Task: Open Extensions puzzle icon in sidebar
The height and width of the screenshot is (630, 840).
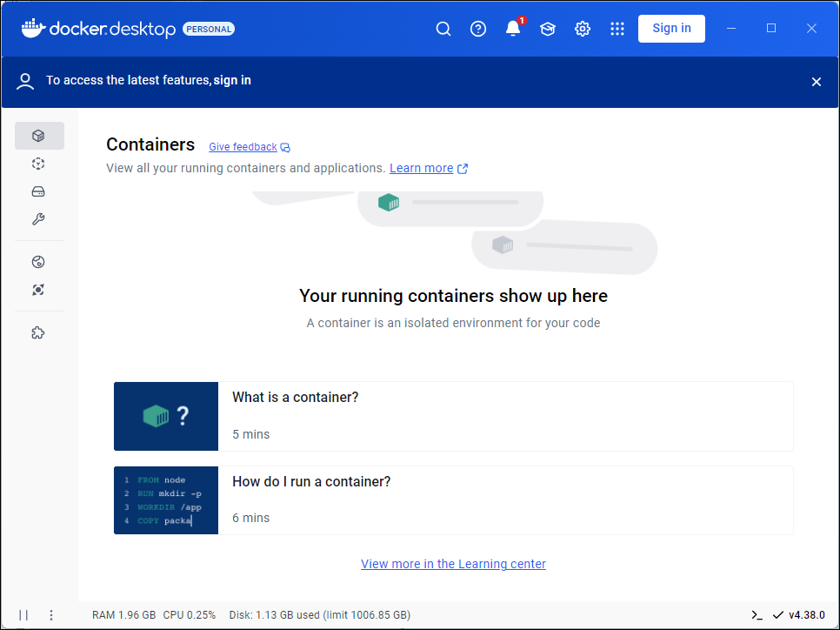Action: pyautogui.click(x=38, y=333)
